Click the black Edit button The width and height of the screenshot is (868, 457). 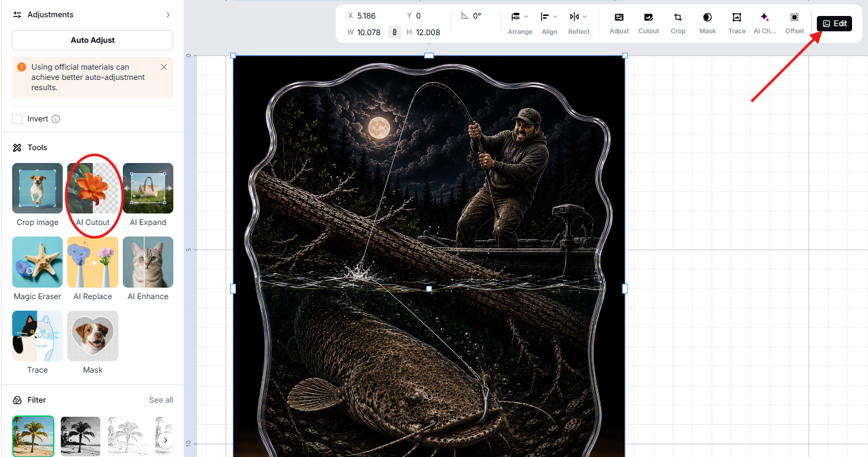[834, 24]
